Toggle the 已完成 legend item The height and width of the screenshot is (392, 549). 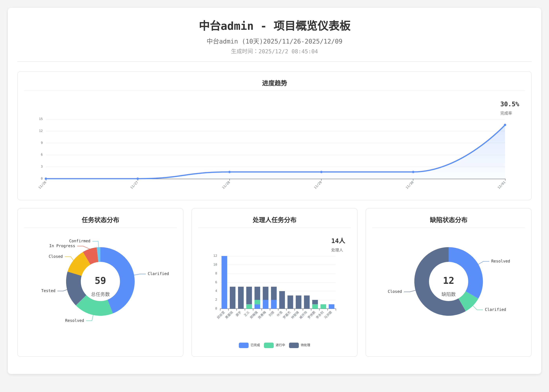click(x=255, y=345)
